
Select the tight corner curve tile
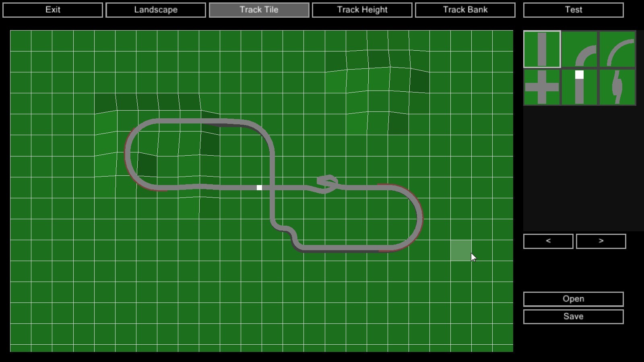point(579,48)
